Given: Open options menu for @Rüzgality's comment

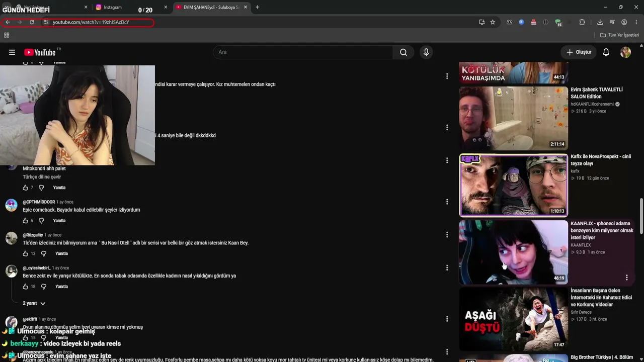Looking at the screenshot, I should pyautogui.click(x=447, y=235).
